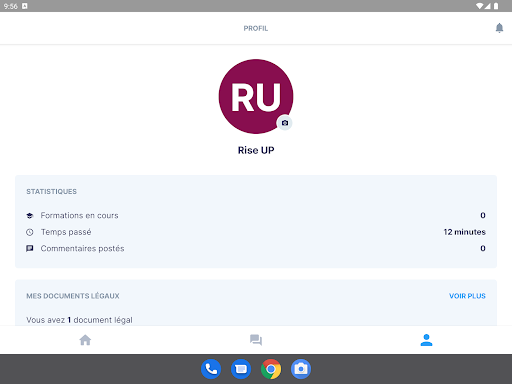Click the Rise UP user name

[x=256, y=150]
